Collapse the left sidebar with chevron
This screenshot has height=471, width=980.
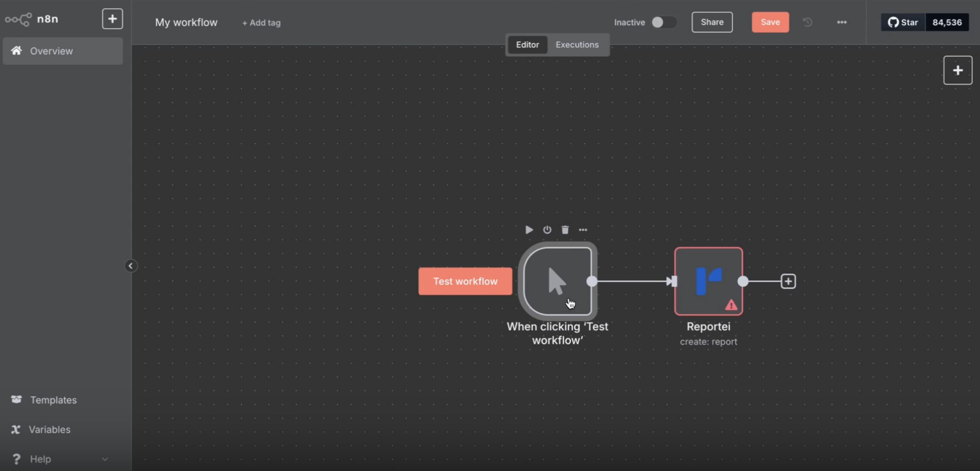click(x=130, y=266)
